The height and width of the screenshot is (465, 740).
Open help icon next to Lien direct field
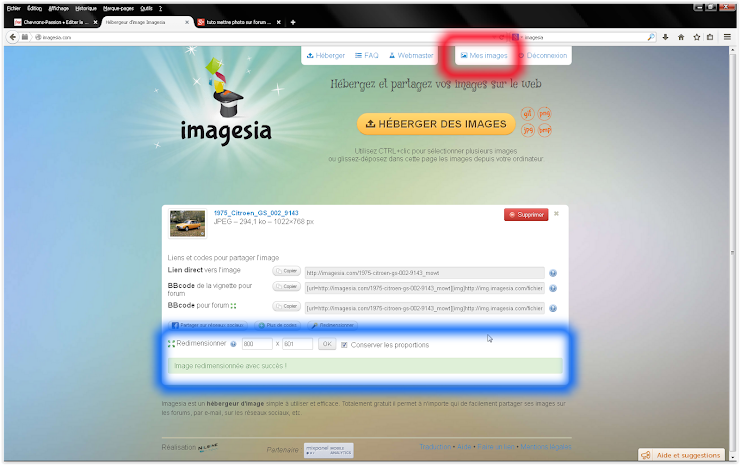[x=553, y=273]
